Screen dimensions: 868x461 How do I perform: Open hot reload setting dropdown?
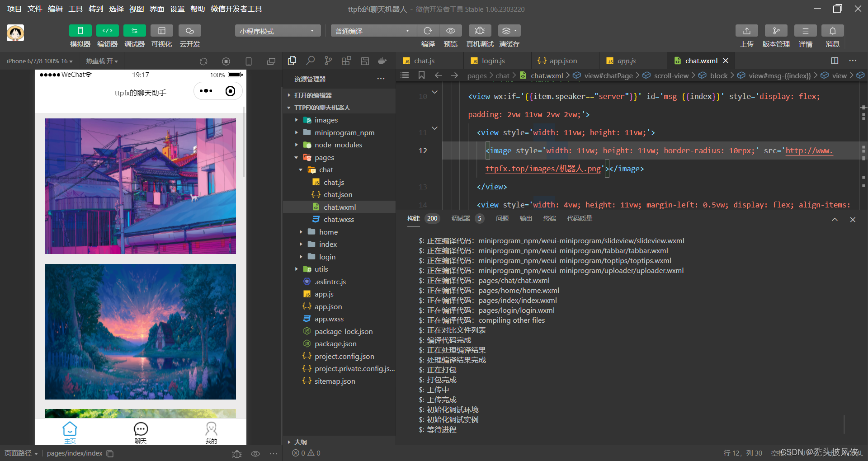(102, 61)
